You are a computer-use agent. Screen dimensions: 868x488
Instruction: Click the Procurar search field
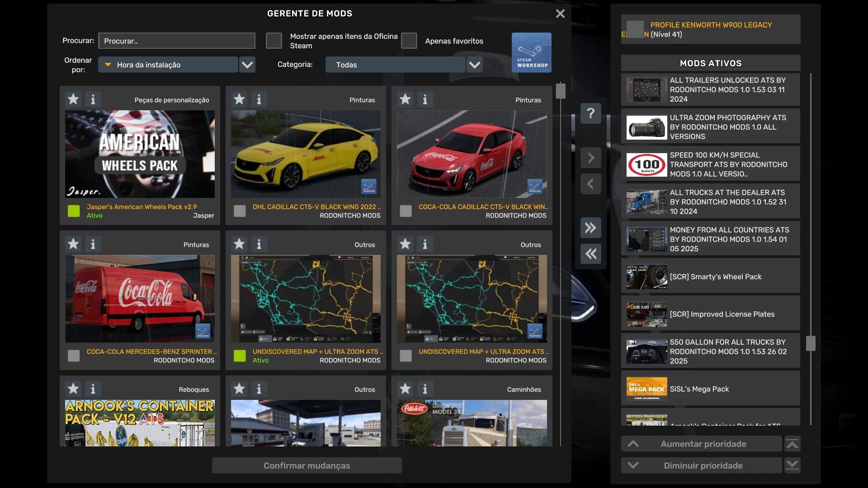[x=176, y=41]
